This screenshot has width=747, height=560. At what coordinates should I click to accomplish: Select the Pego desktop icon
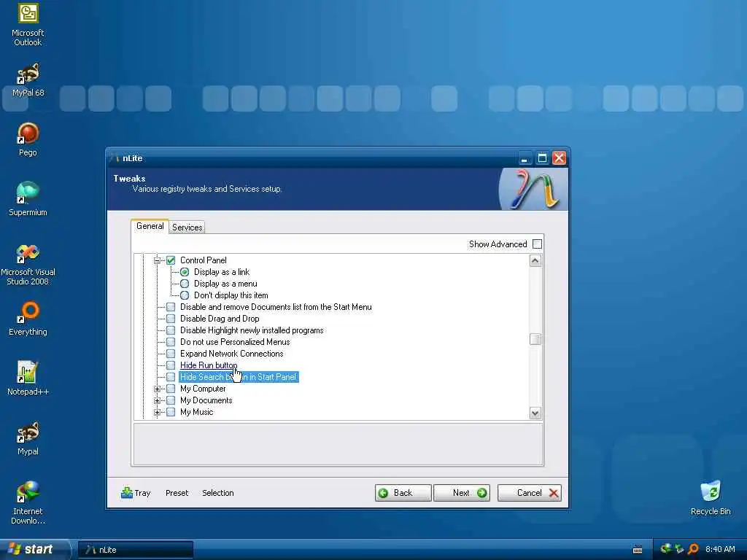pos(28,139)
